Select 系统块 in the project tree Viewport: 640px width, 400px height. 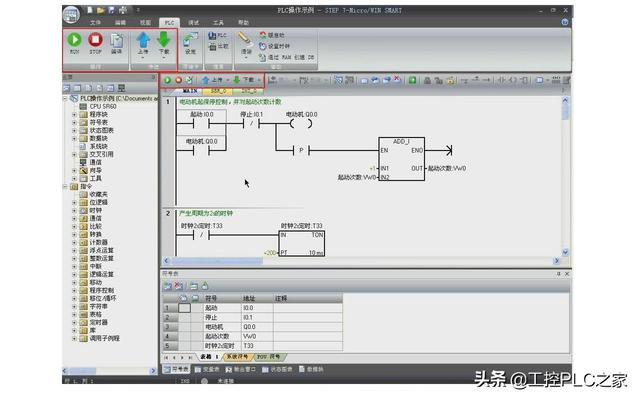pyautogui.click(x=98, y=146)
